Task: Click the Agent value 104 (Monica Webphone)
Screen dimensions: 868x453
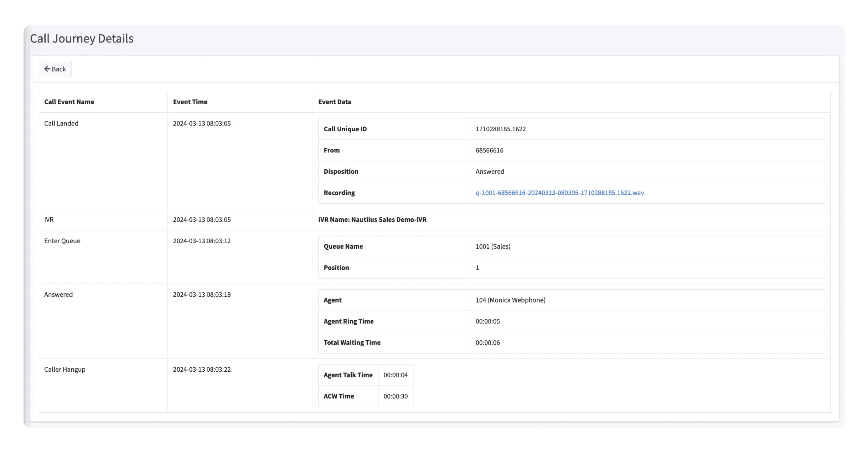Action: 510,300
